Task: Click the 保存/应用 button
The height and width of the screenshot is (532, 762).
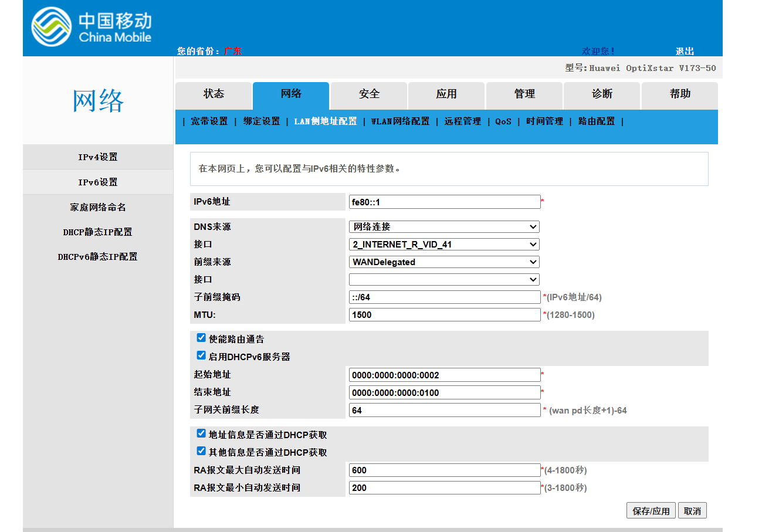Action: (x=651, y=510)
